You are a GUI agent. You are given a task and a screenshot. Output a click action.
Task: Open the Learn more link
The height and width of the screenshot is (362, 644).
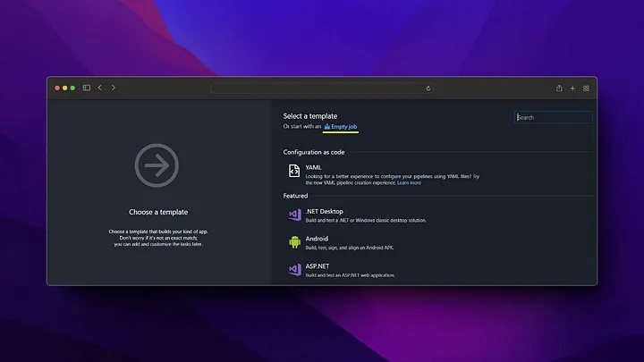coord(409,182)
